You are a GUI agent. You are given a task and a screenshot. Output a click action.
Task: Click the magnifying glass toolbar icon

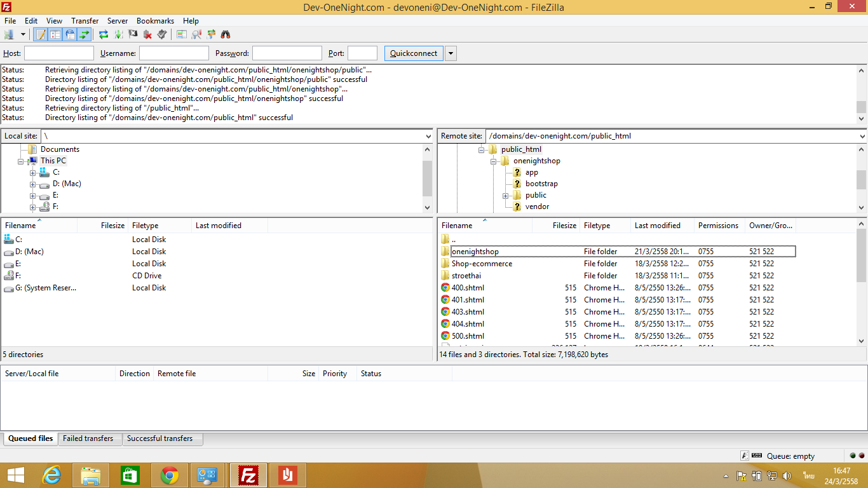click(x=196, y=34)
